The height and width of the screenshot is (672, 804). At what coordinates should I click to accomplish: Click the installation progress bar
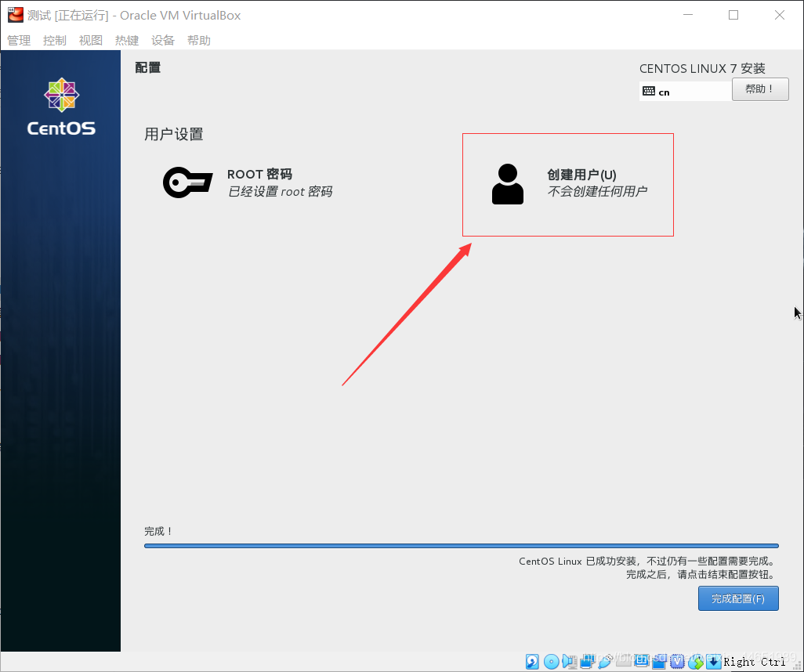[461, 546]
